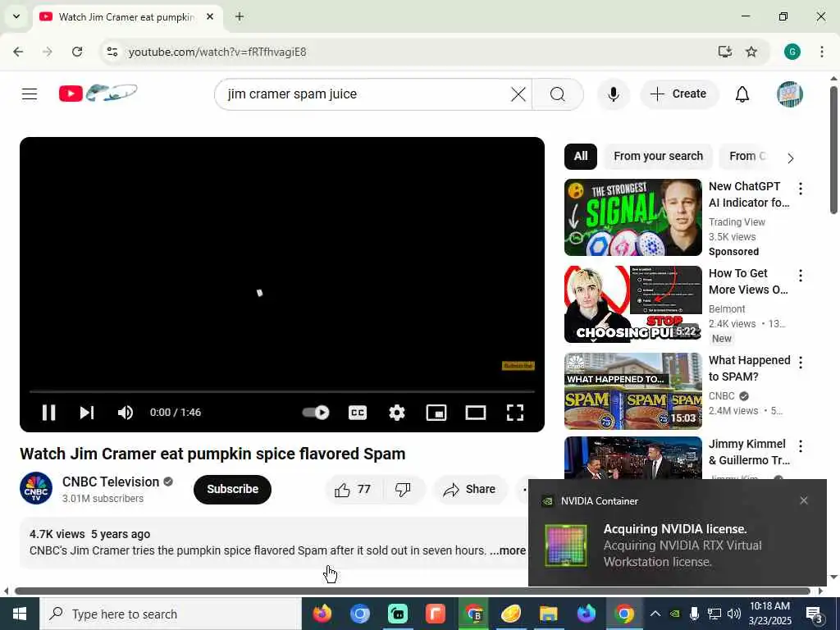Open CNBC Television channel avatar
840x630 pixels.
[36, 488]
